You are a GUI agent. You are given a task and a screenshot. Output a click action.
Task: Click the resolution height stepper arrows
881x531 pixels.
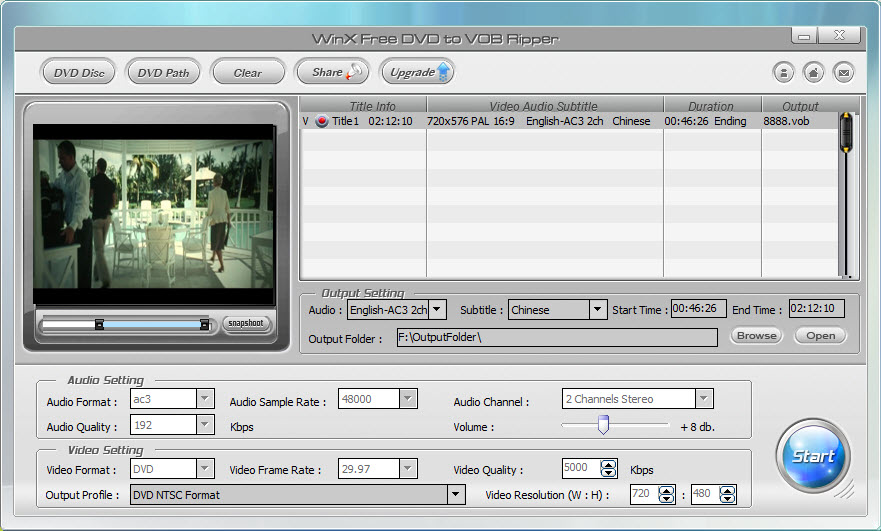pos(727,494)
